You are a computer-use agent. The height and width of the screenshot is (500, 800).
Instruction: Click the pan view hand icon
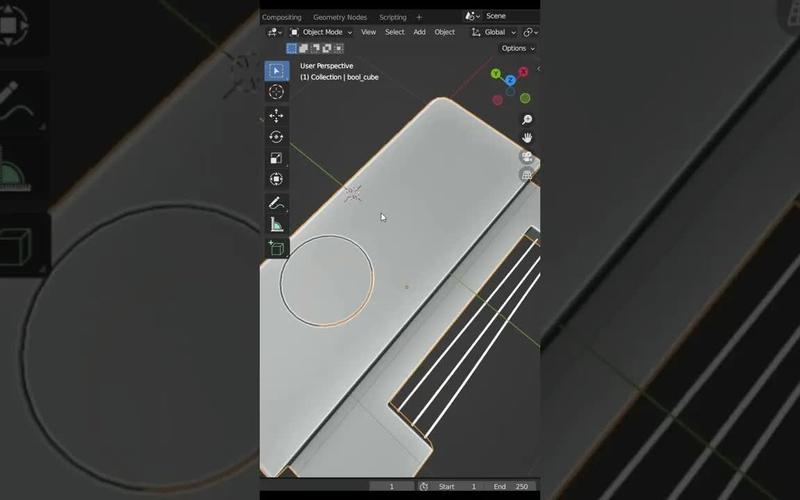[527, 138]
